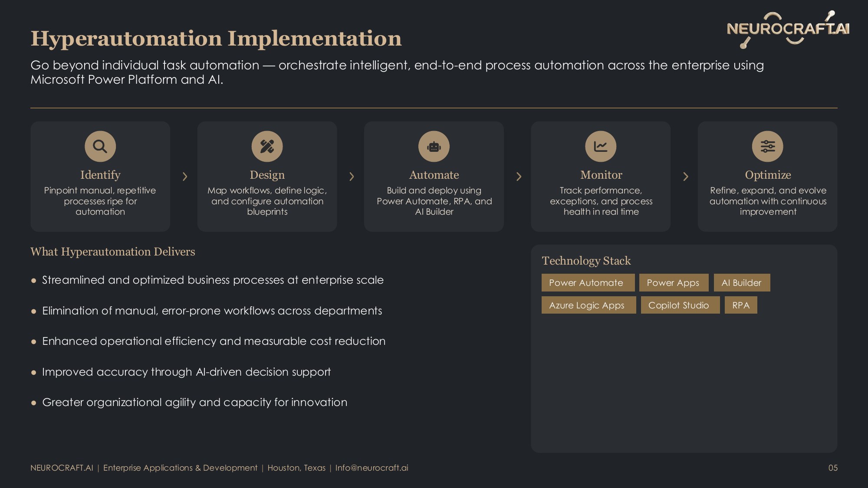
Task: Click the 'Go beyond individual task automation' subtitle
Action: pyautogui.click(x=397, y=72)
